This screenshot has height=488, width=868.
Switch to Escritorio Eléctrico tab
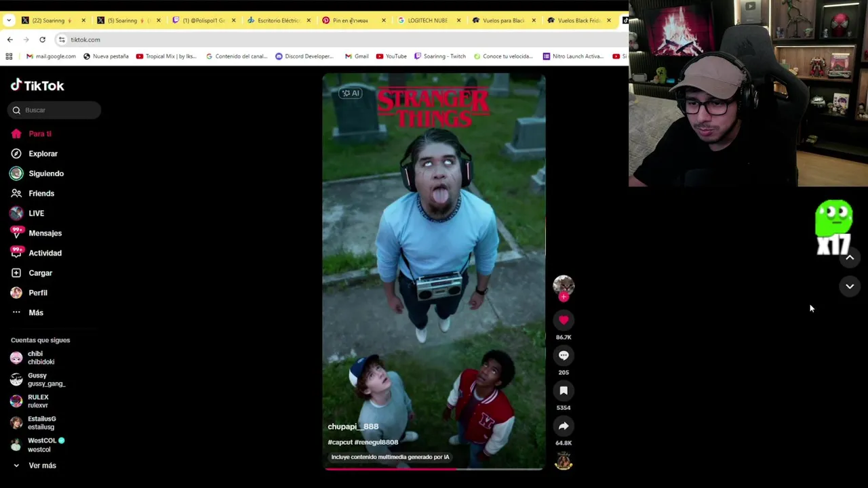point(278,20)
